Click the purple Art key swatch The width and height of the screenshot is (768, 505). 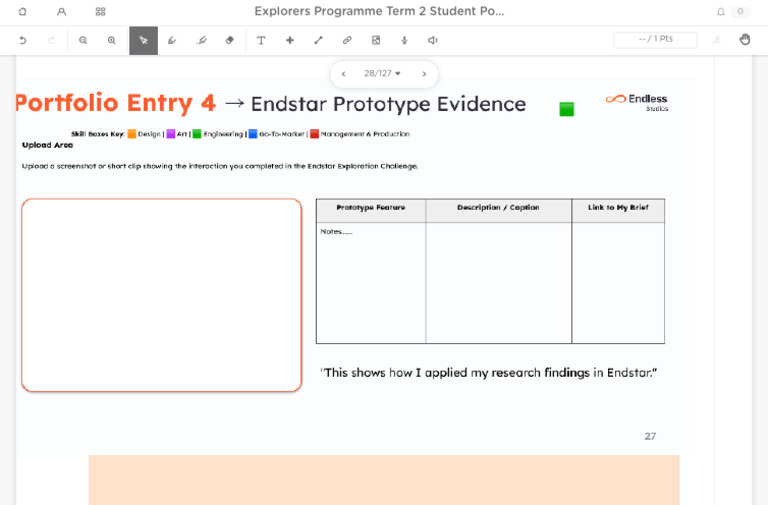(170, 134)
